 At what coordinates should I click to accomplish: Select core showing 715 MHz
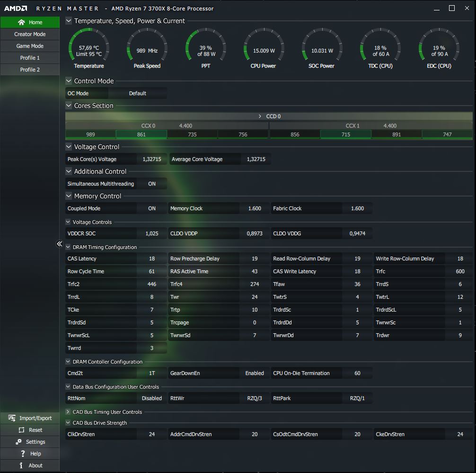(346, 134)
